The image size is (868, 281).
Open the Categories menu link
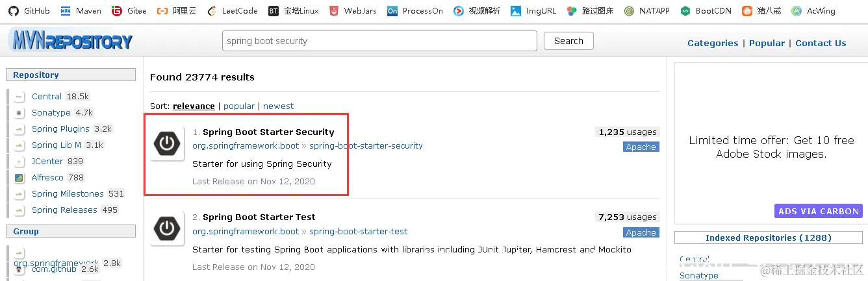(713, 43)
